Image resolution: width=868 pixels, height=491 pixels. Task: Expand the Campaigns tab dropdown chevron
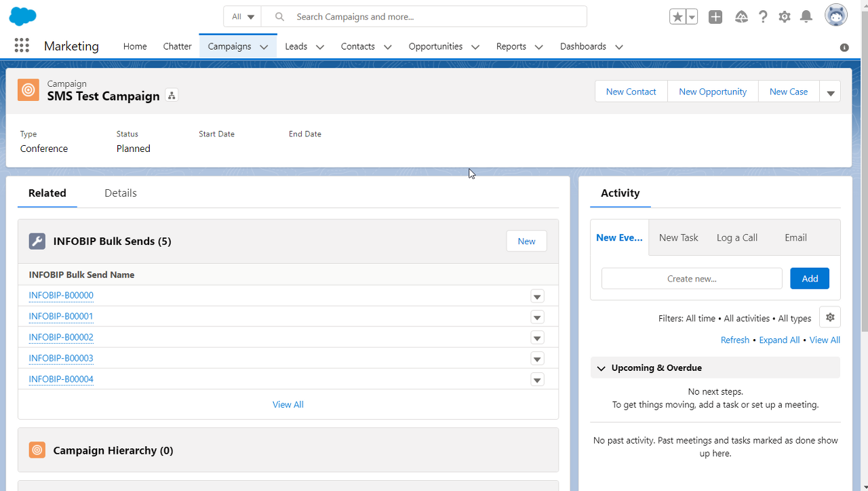(x=264, y=47)
